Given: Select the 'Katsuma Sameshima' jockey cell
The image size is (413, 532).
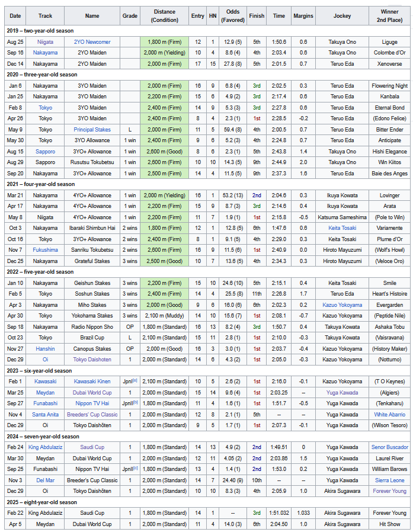Looking at the screenshot, I should (x=342, y=217).
